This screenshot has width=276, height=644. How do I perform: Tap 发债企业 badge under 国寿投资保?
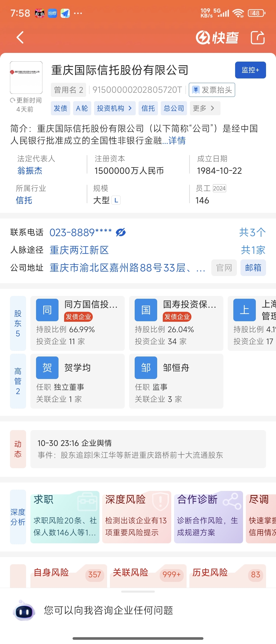pos(177,317)
